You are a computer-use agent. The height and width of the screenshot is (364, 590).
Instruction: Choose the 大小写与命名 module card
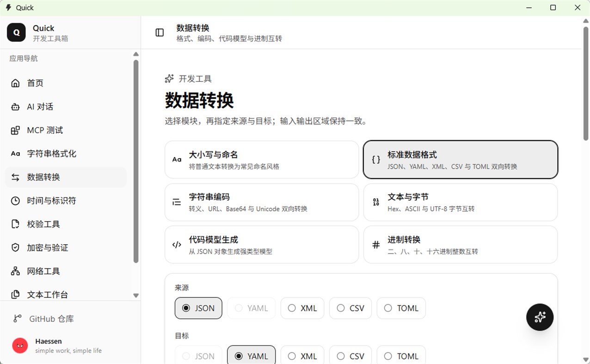[262, 160]
